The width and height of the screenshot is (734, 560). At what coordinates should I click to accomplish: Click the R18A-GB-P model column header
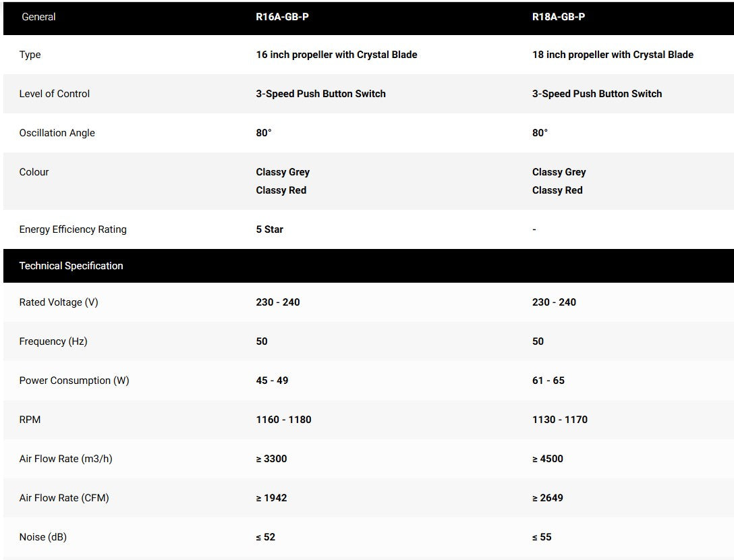point(558,17)
